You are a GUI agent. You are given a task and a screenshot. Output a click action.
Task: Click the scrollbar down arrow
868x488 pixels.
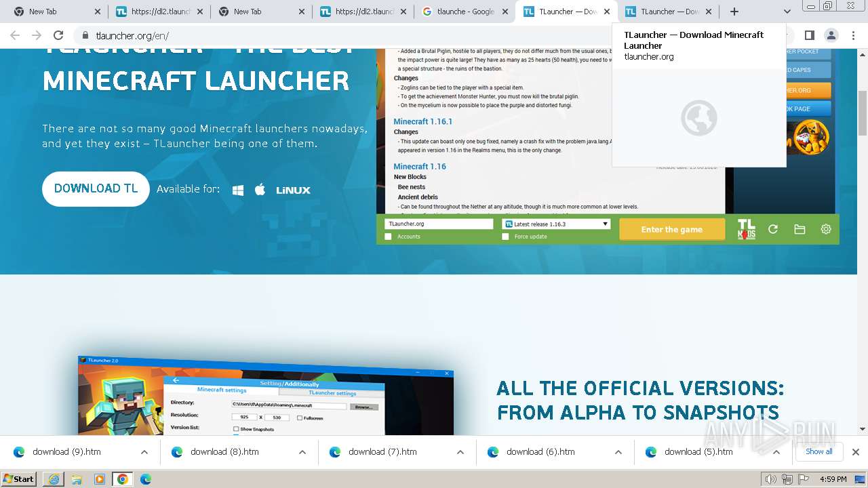coord(863,428)
